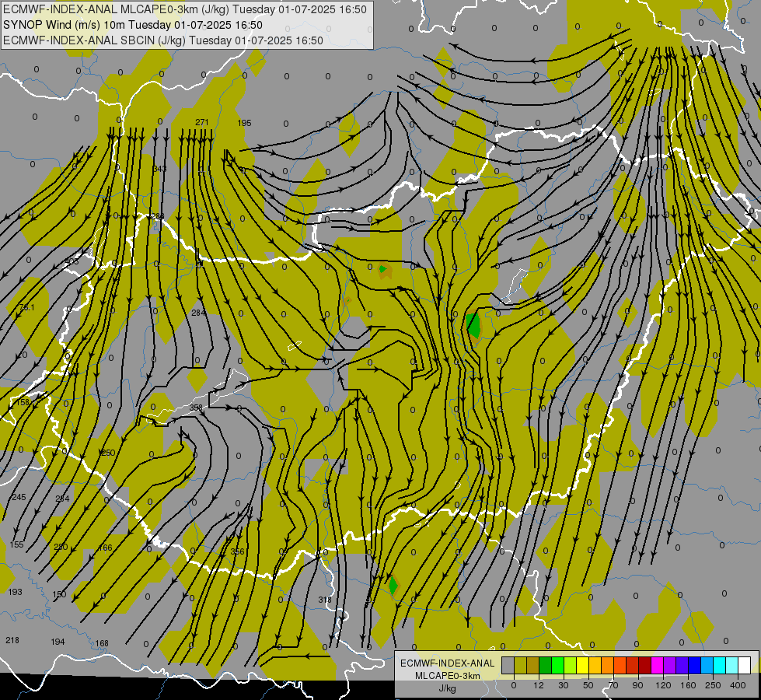Click the legend scale value 12
The height and width of the screenshot is (700, 761).
[x=539, y=685]
